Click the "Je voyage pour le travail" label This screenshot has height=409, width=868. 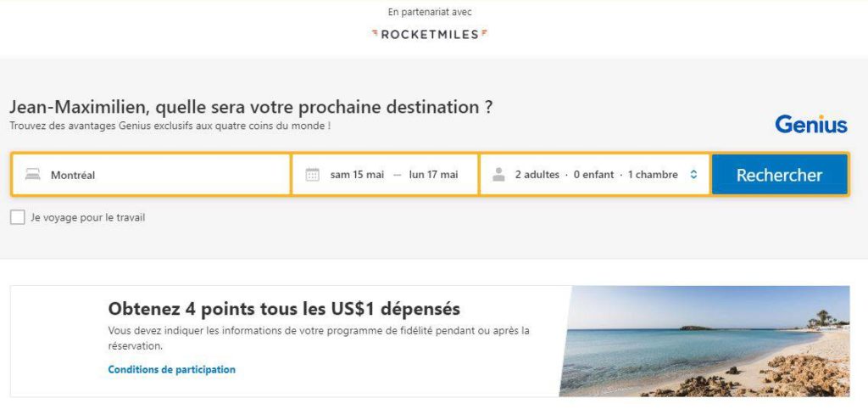tap(87, 217)
